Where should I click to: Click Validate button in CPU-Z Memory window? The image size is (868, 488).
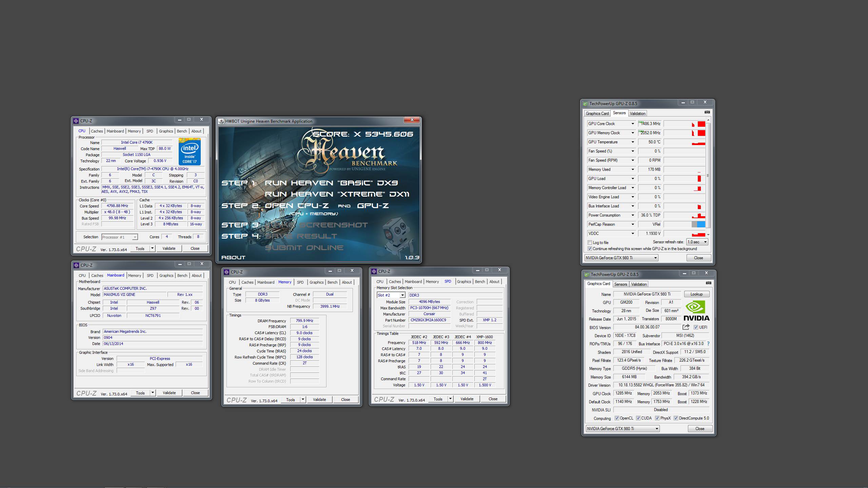coord(319,400)
